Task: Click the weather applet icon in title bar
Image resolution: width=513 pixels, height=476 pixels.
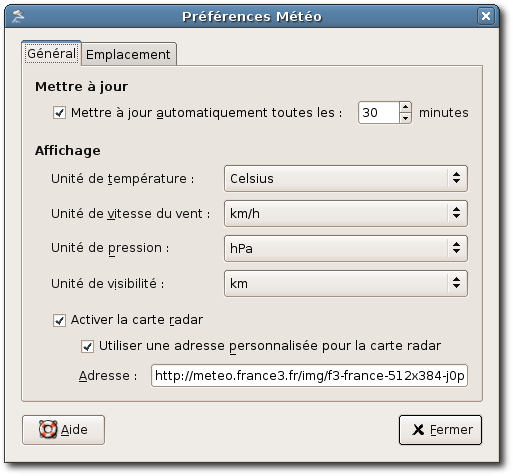Action: (x=18, y=16)
